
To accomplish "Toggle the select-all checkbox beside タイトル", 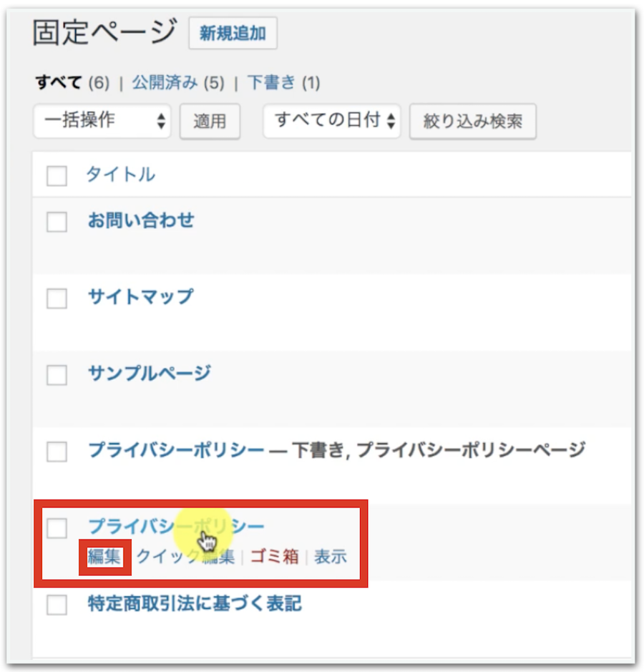I will click(x=57, y=175).
